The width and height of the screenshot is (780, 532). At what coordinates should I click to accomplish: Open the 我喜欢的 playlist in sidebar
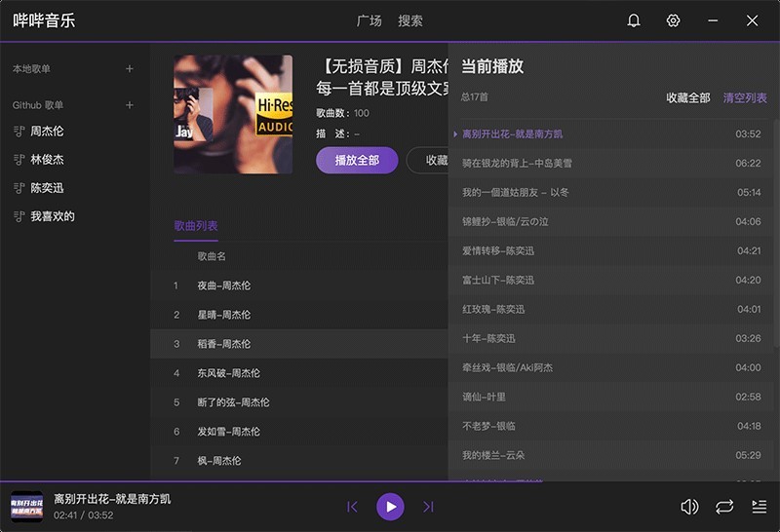(53, 216)
